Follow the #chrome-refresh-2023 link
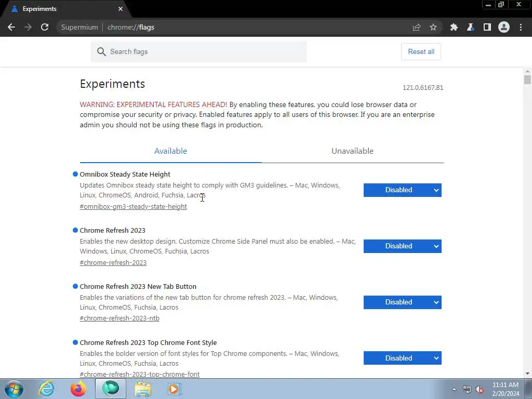This screenshot has width=532, height=399. (113, 262)
